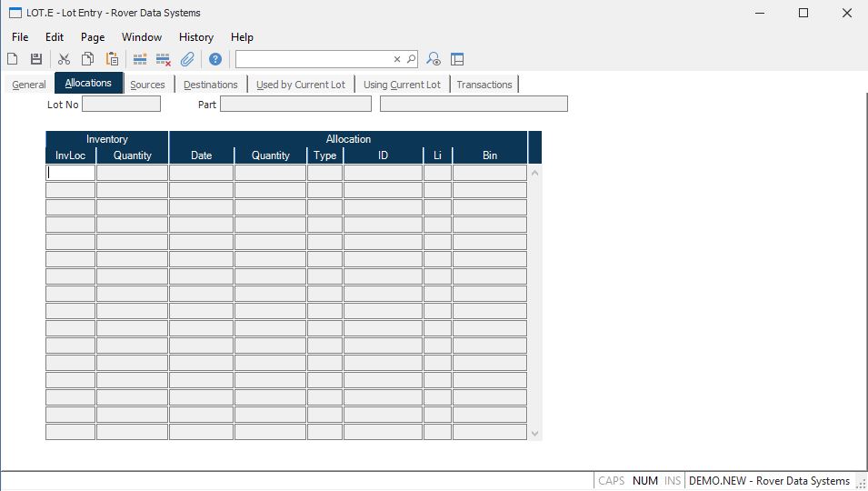The image size is (868, 491).
Task: Click the Copy icon in toolbar
Action: [x=88, y=59]
